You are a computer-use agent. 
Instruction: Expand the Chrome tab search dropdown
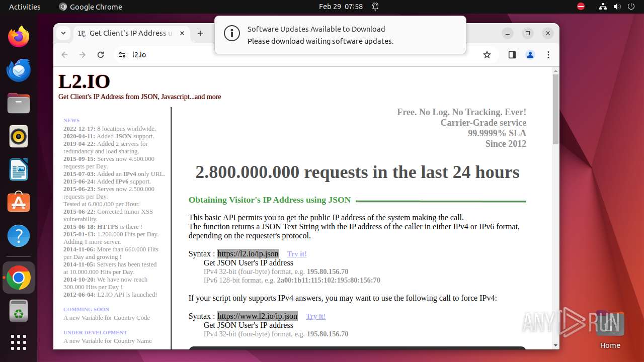point(63,33)
